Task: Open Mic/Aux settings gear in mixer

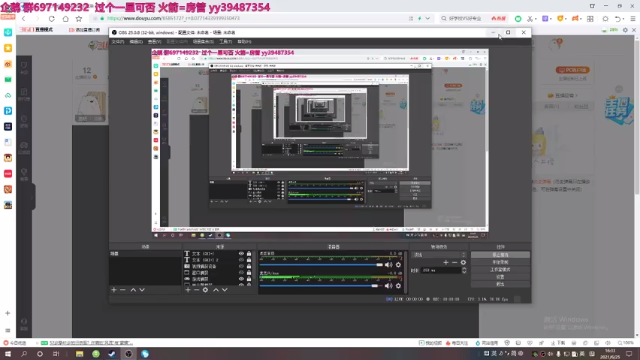Action: click(x=398, y=286)
